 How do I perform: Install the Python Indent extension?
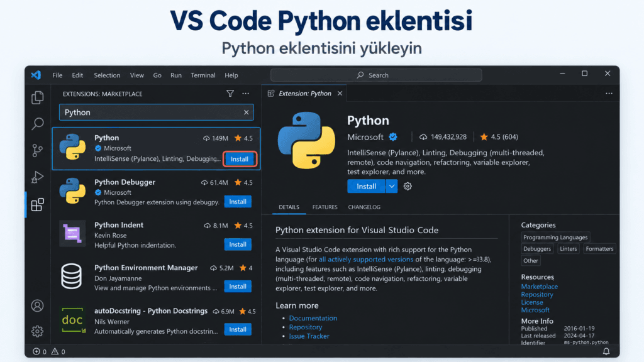click(x=238, y=244)
